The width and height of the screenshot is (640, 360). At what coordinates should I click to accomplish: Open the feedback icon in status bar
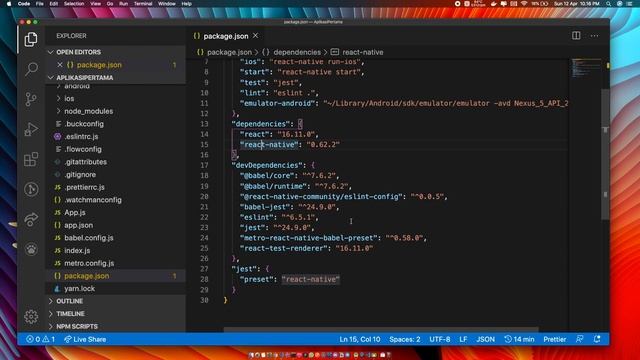point(580,339)
